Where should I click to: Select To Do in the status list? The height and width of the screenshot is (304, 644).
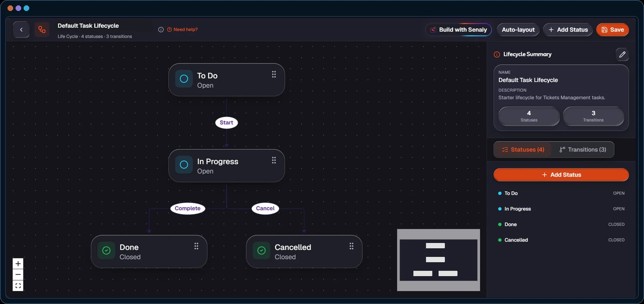(x=561, y=193)
